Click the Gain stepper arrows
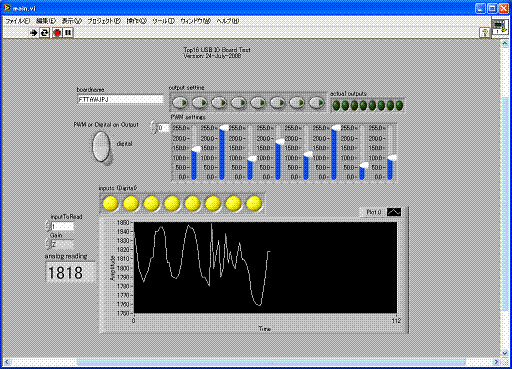The image size is (512, 369). coord(48,244)
